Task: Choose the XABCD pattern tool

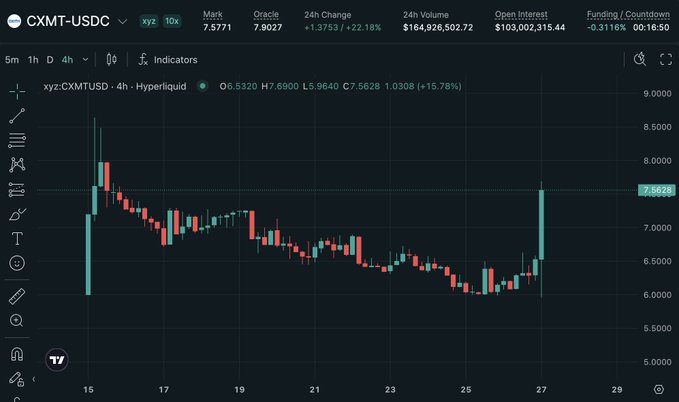Action: (17, 165)
